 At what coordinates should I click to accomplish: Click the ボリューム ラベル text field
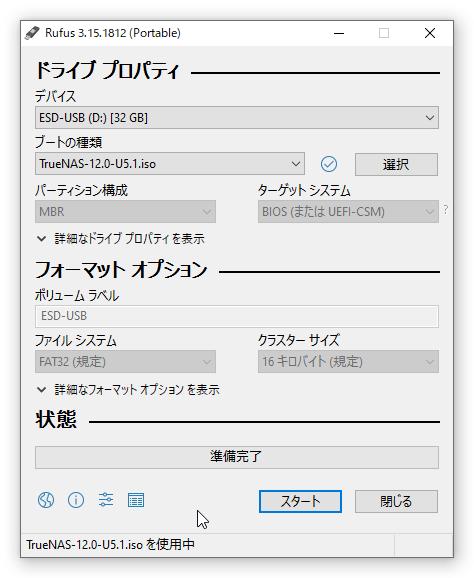237,316
